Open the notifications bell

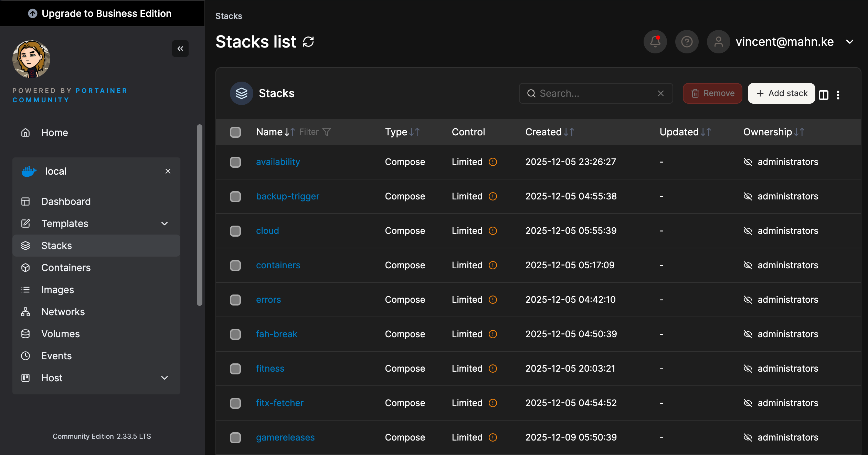tap(655, 42)
